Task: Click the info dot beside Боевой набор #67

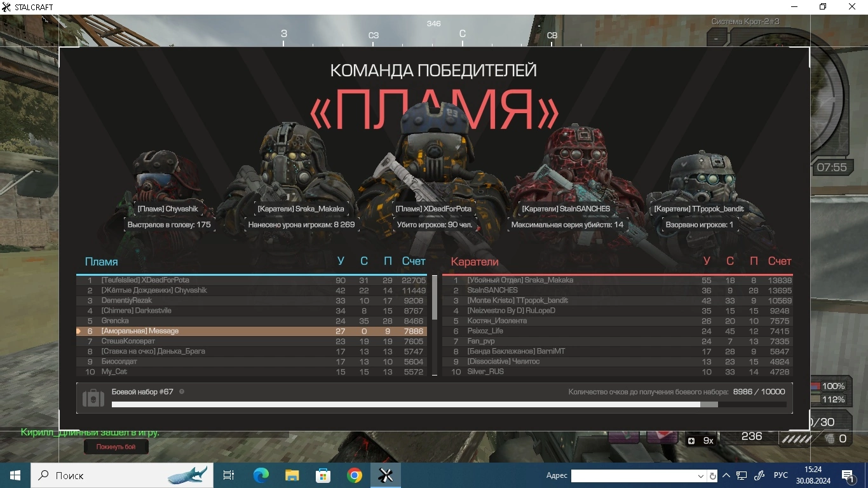Action: pos(182,391)
